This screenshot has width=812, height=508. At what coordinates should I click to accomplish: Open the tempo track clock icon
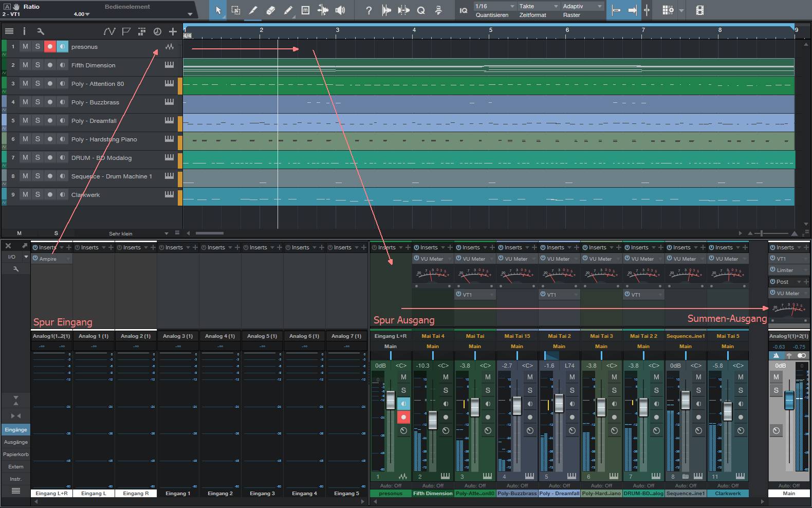click(157, 31)
